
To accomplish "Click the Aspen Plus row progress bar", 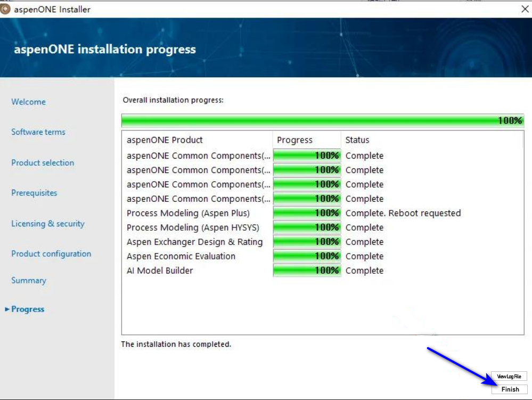I will click(307, 213).
